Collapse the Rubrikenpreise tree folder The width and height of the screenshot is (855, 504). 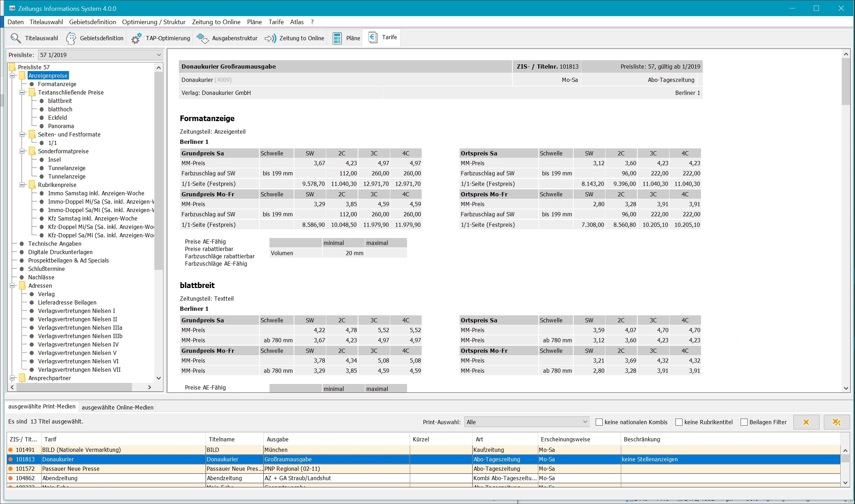(22, 185)
